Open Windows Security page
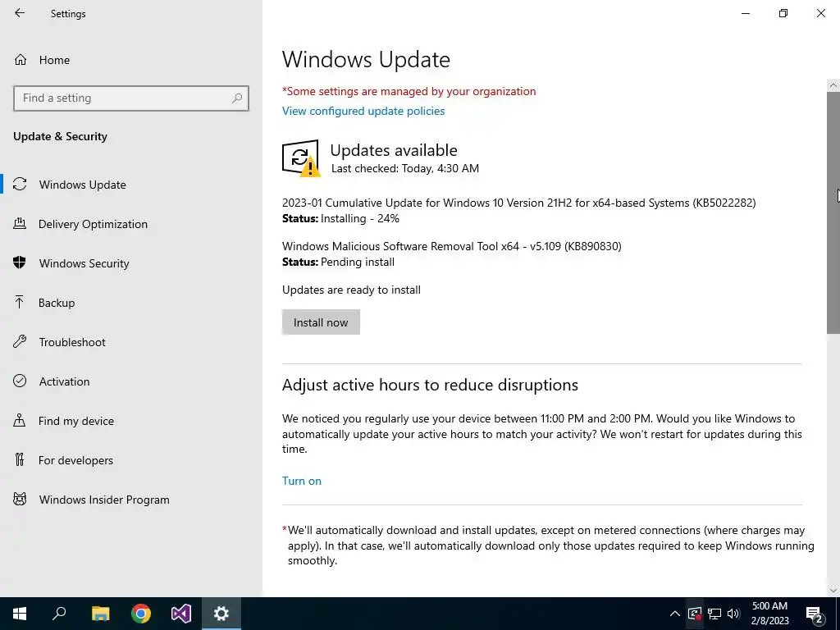The height and width of the screenshot is (630, 840). click(131, 263)
